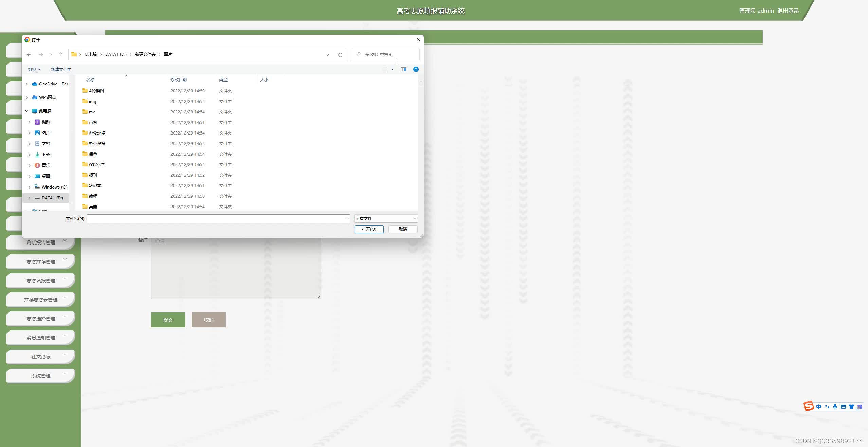This screenshot has height=447, width=868.
Task: Select 图片 in the navigation tree
Action: [42, 133]
